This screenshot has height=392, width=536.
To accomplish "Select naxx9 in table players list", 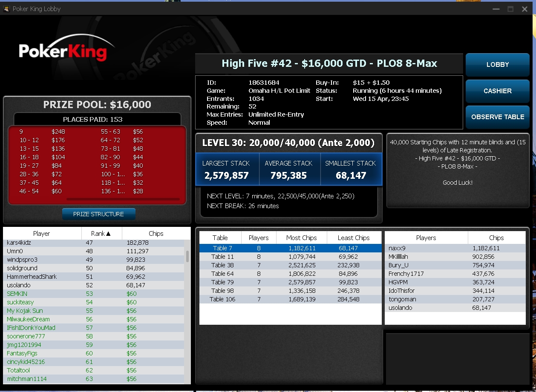I will [x=455, y=248].
